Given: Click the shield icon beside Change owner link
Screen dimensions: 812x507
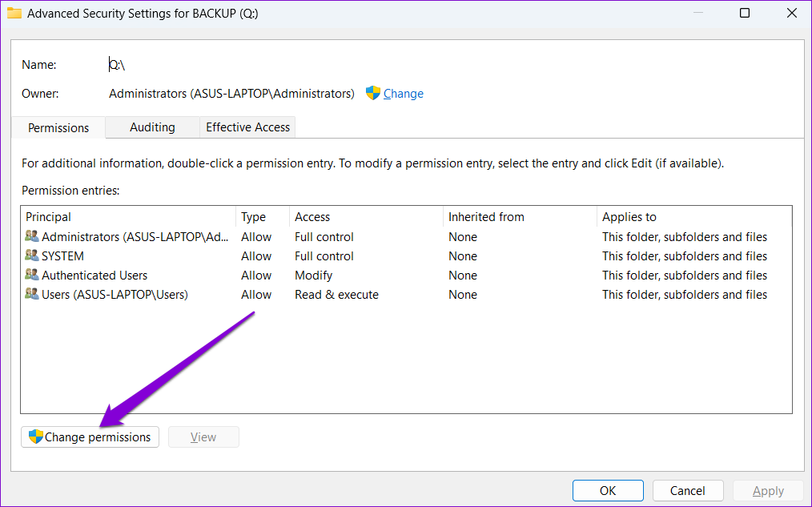Looking at the screenshot, I should click(x=373, y=93).
